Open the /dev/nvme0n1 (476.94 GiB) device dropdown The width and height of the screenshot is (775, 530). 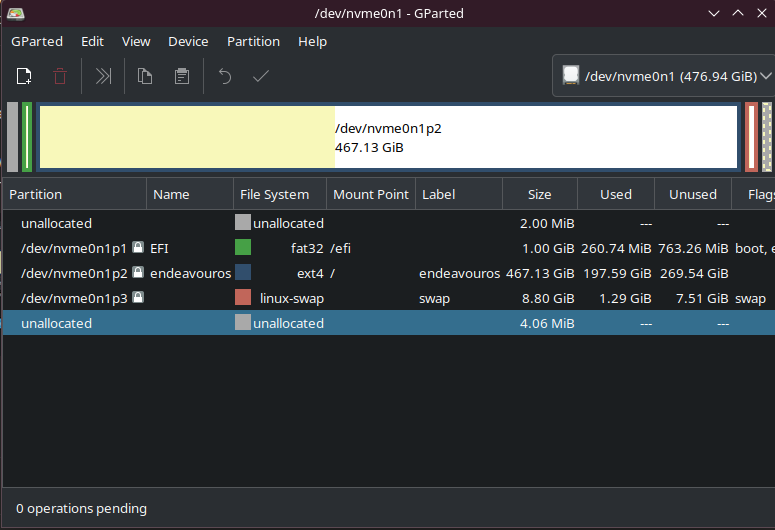664,76
